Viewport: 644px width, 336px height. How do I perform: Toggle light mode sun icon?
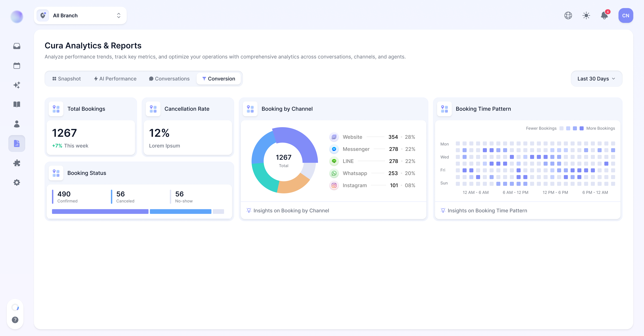click(x=586, y=15)
